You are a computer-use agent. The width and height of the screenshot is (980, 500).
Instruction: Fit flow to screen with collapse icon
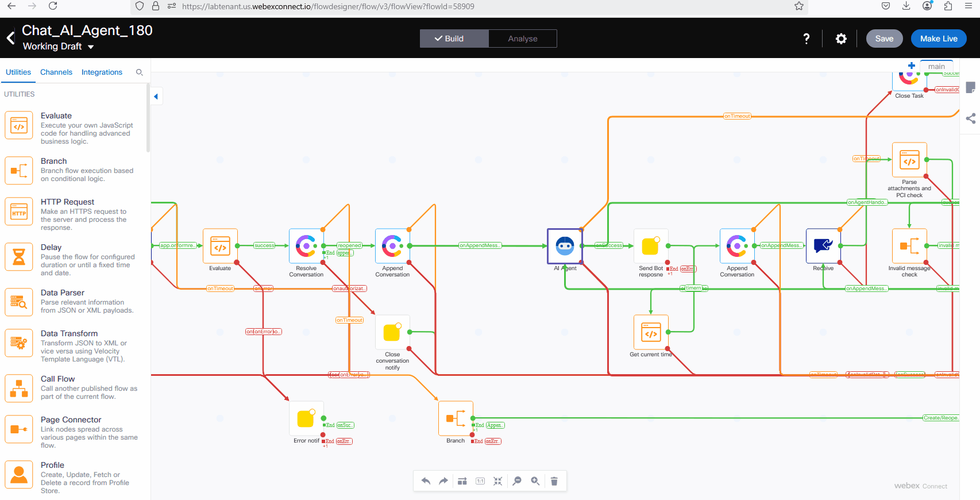click(x=498, y=481)
